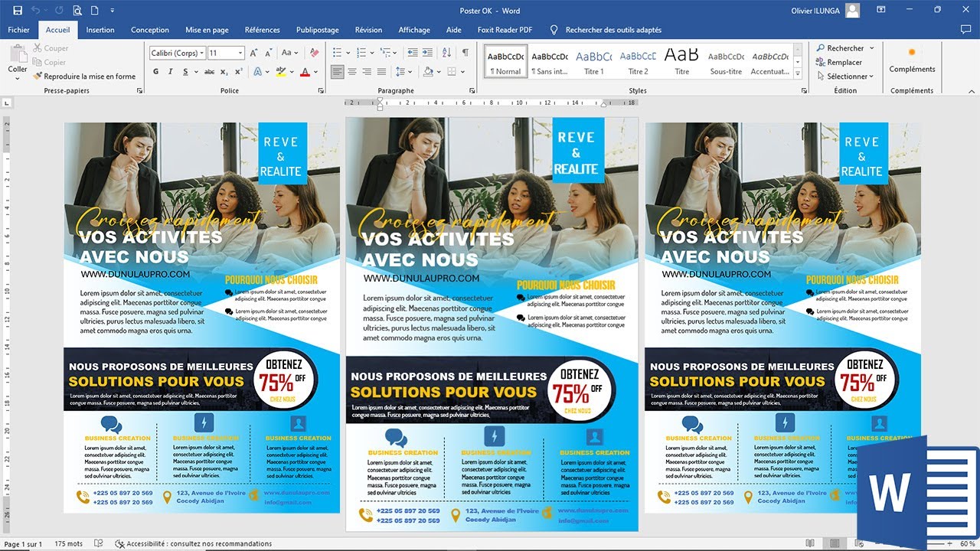Viewport: 980px width, 551px height.
Task: Open the Révision tab
Action: click(368, 30)
